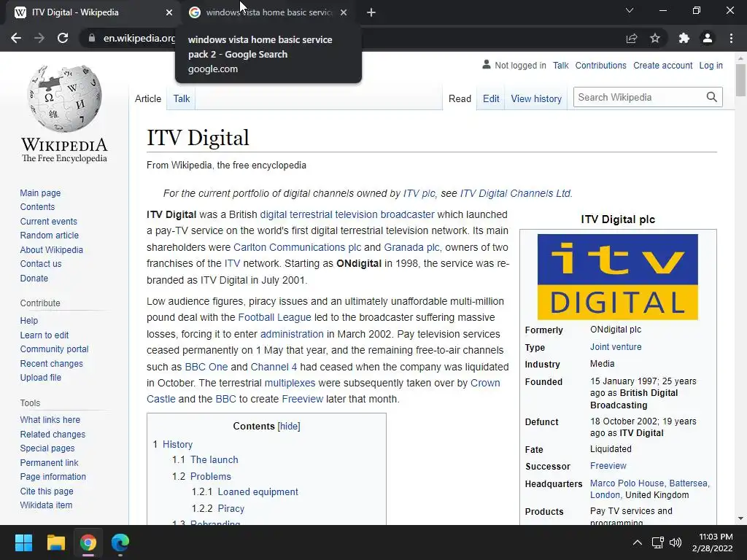Open Carlton Communications plc link
Viewport: 747px width, 560px height.
298,247
